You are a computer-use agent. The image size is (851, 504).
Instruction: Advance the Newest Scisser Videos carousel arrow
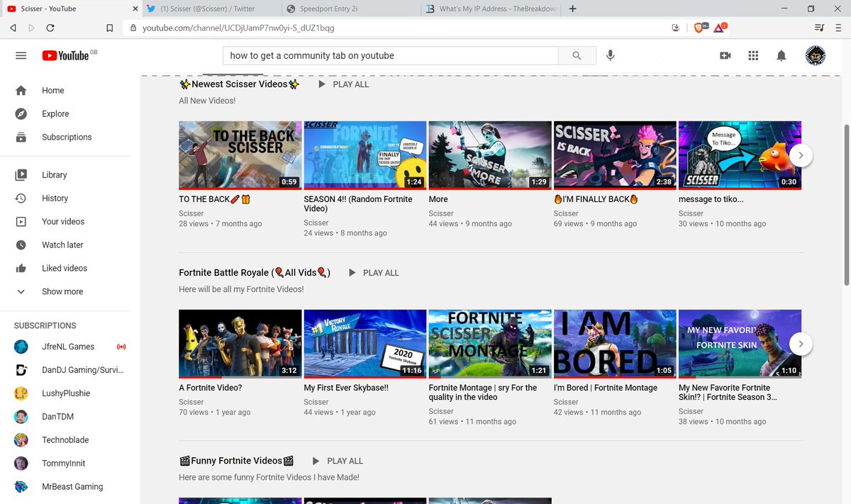tap(801, 155)
